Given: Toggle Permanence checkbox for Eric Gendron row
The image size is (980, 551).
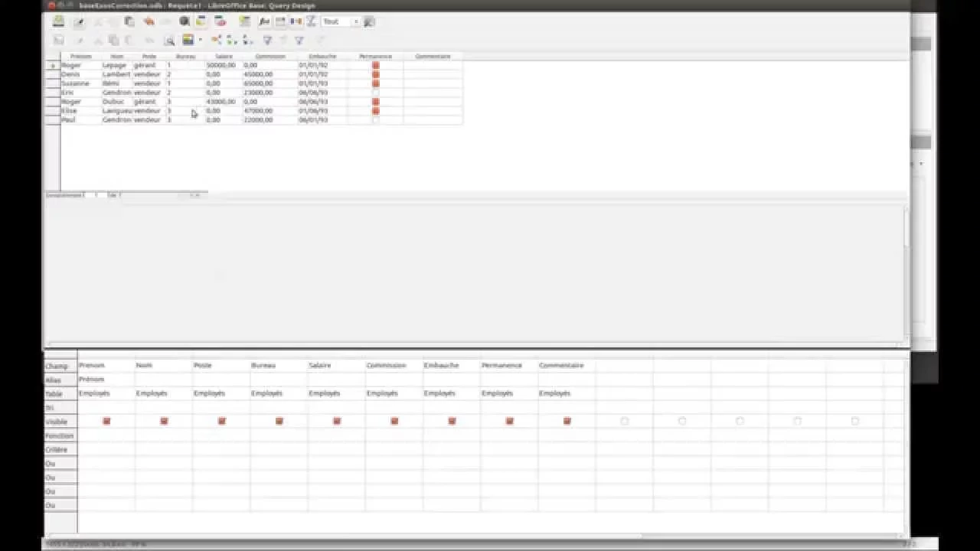Looking at the screenshot, I should click(x=375, y=93).
